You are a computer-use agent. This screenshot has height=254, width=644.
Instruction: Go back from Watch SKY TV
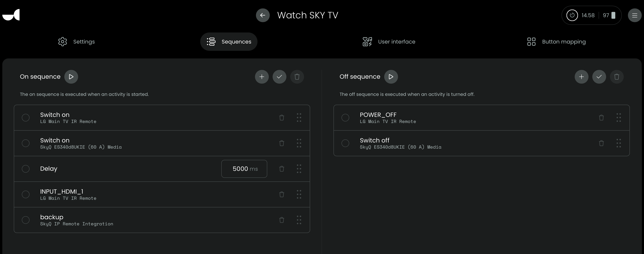pyautogui.click(x=262, y=15)
